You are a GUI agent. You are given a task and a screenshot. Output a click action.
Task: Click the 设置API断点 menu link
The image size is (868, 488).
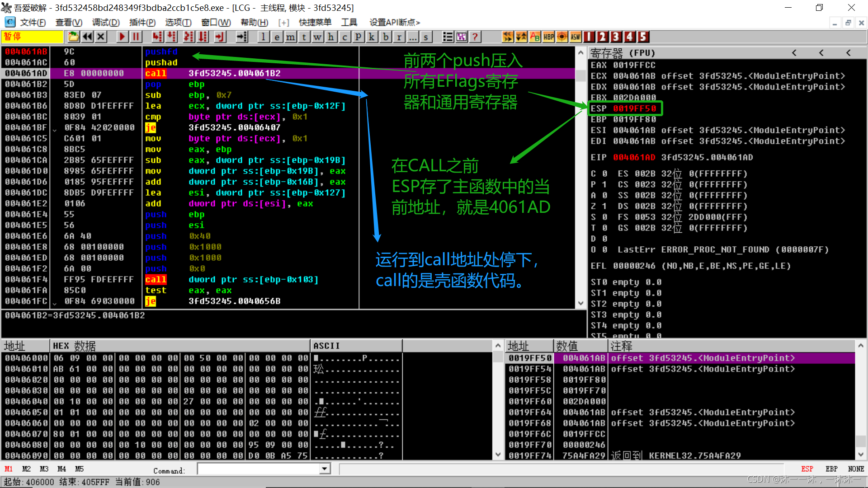pyautogui.click(x=394, y=22)
